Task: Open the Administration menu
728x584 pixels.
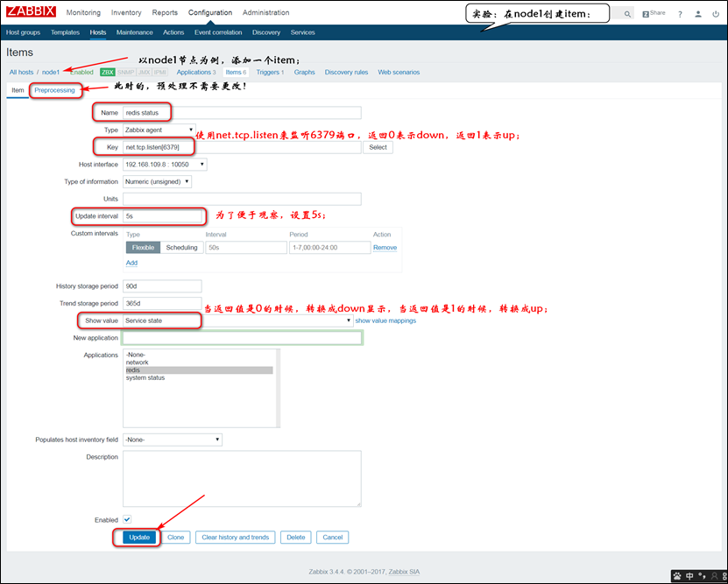Action: tap(265, 12)
